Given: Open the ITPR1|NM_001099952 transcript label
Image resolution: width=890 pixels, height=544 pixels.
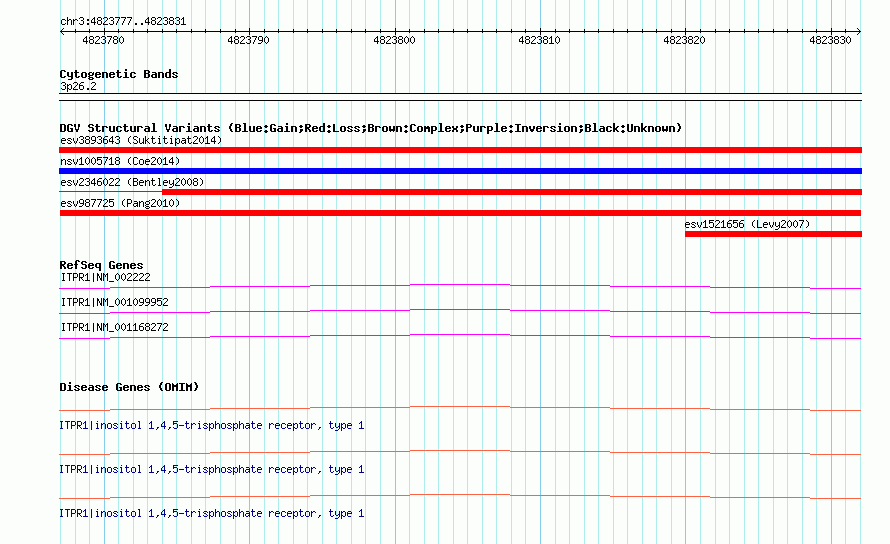Looking at the screenshot, I should click(x=115, y=302).
